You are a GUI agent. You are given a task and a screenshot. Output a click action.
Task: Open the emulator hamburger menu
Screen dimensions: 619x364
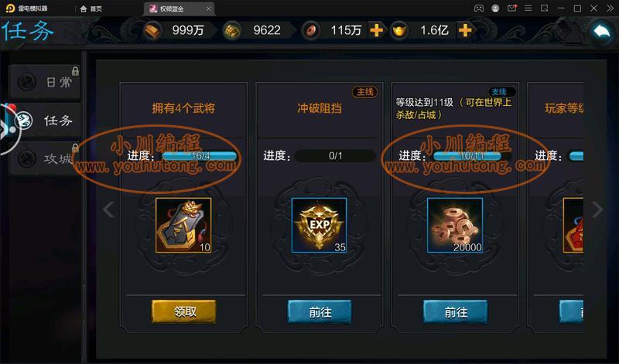(x=528, y=9)
